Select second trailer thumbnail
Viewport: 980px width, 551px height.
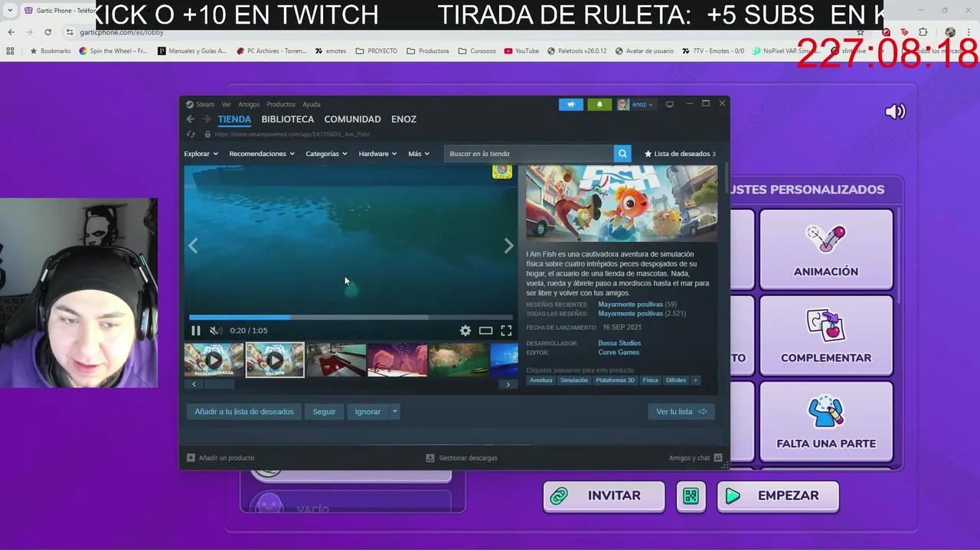click(x=275, y=360)
